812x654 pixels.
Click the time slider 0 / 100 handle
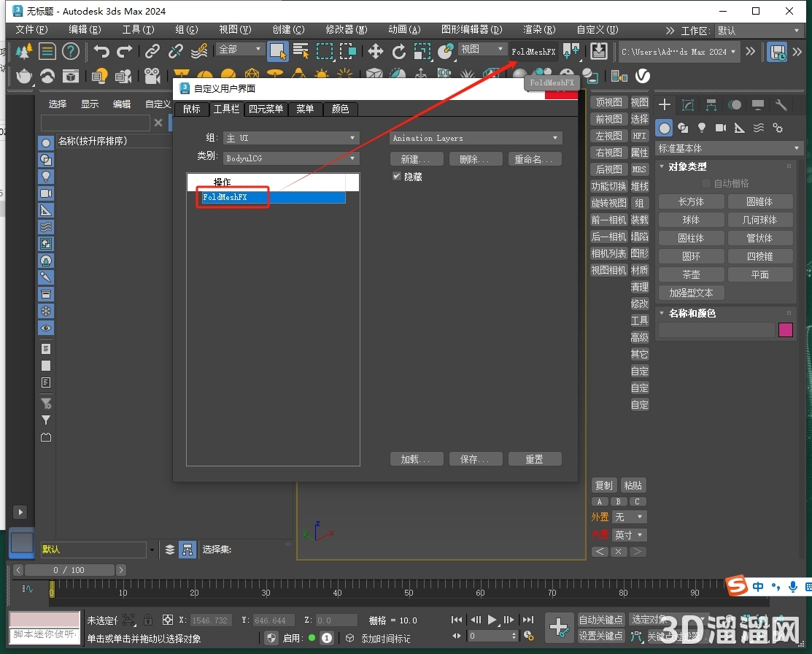click(69, 570)
